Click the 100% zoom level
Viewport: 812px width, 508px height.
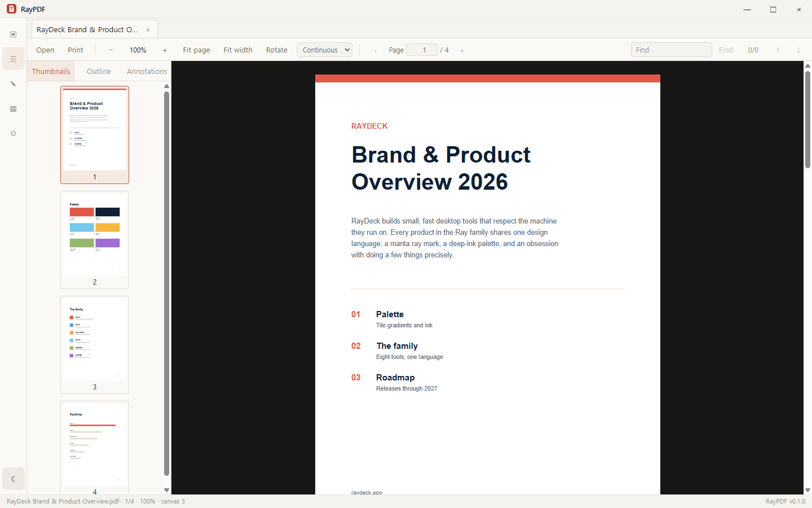point(138,50)
